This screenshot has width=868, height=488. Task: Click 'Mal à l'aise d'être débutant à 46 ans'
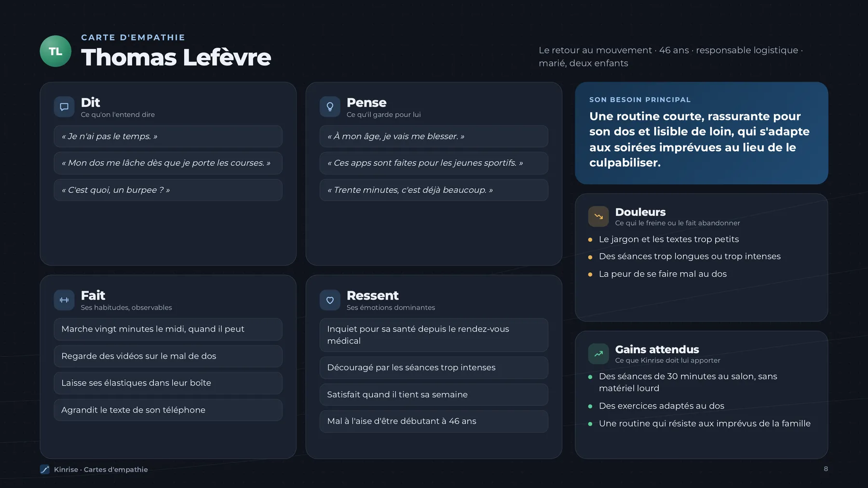pos(434,421)
